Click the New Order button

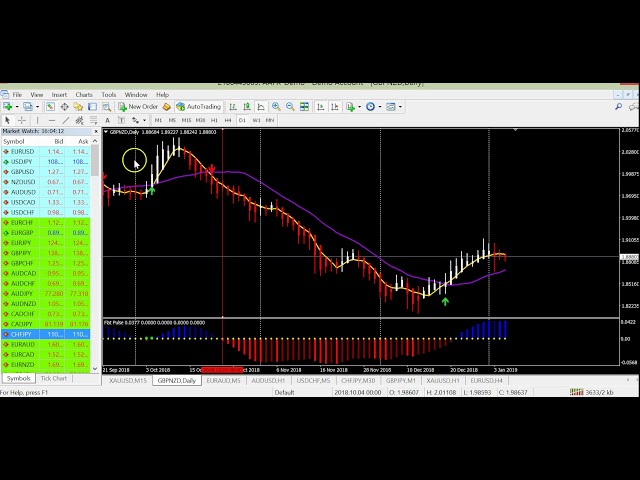coord(138,107)
